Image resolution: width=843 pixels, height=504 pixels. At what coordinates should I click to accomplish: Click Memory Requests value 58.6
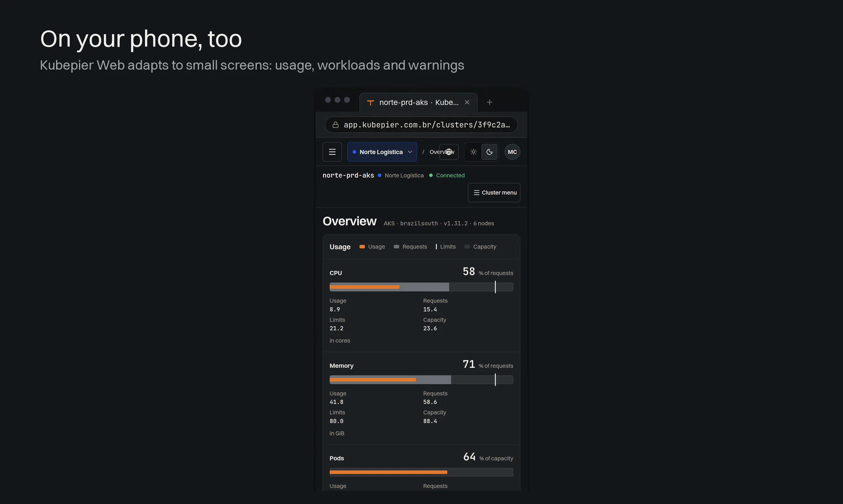[430, 402]
